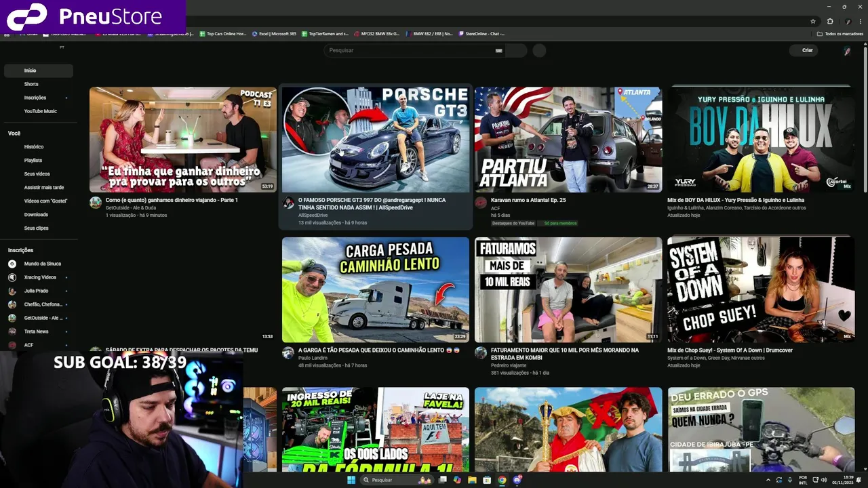Open TopTierRamen bookmark
The height and width of the screenshot is (488, 868).
click(x=325, y=34)
